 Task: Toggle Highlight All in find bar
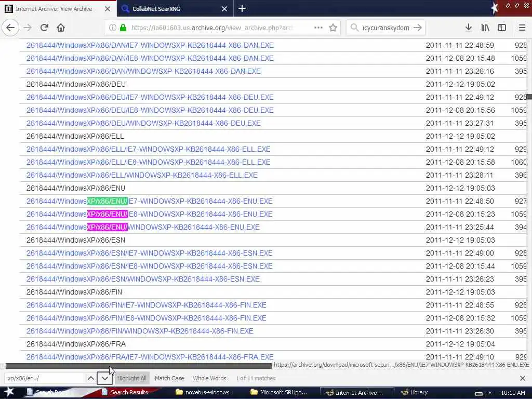[131, 378]
